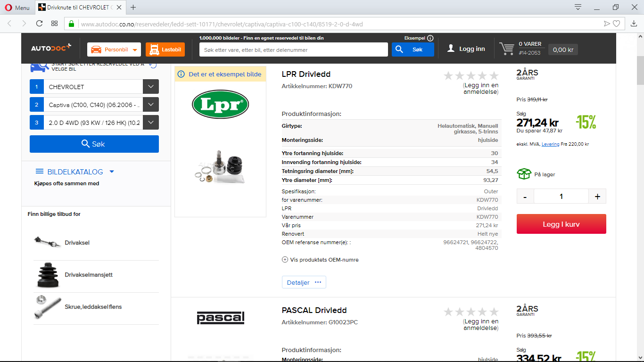This screenshot has width=644, height=362.
Task: Click the På lager box icon
Action: [524, 174]
